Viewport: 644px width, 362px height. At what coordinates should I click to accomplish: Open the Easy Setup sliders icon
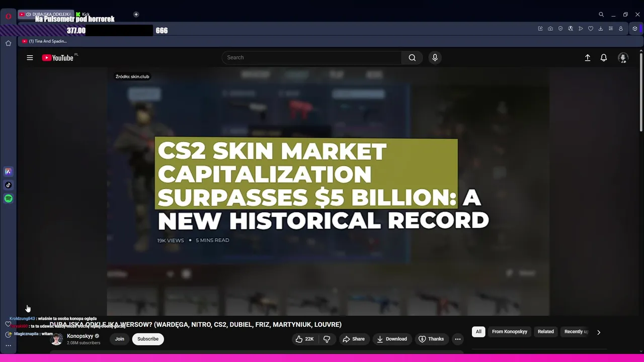click(x=611, y=29)
